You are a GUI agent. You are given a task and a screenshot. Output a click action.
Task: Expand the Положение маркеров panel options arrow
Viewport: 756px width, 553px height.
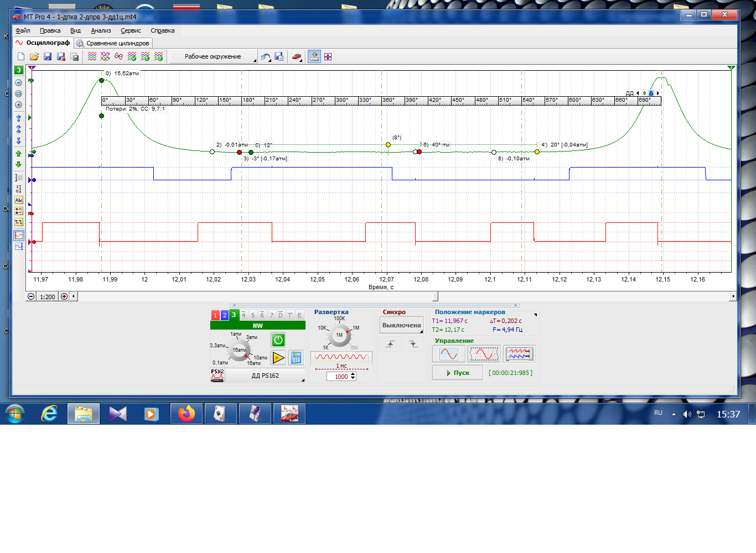(535, 315)
